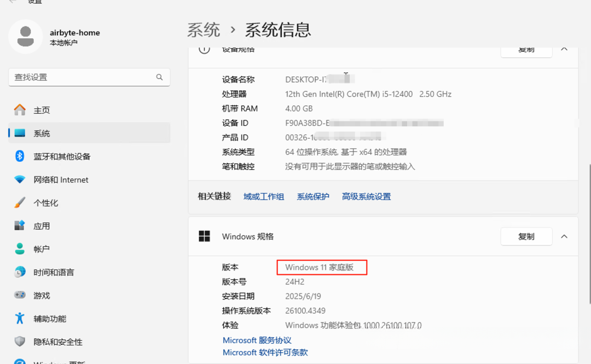Open Microsoft 服务协议 link
Viewport: 591px width, 364px height.
257,340
